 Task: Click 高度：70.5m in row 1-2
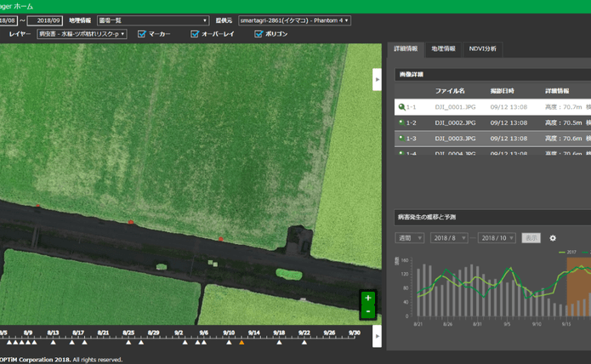pos(563,122)
